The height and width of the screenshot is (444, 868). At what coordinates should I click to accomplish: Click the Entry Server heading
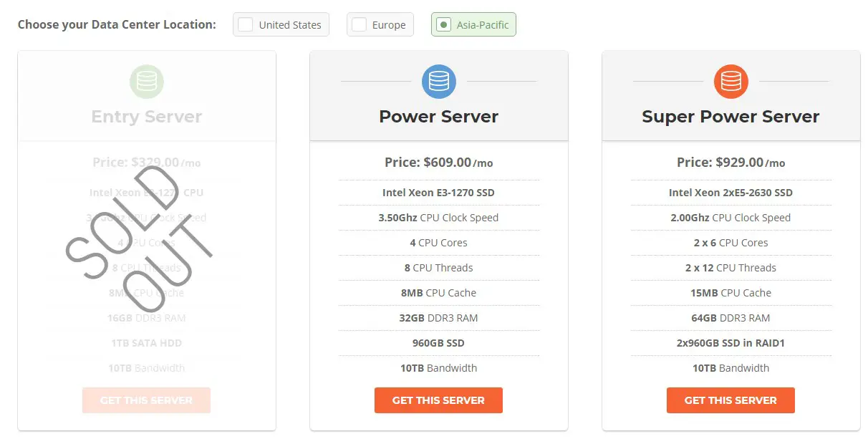[147, 117]
